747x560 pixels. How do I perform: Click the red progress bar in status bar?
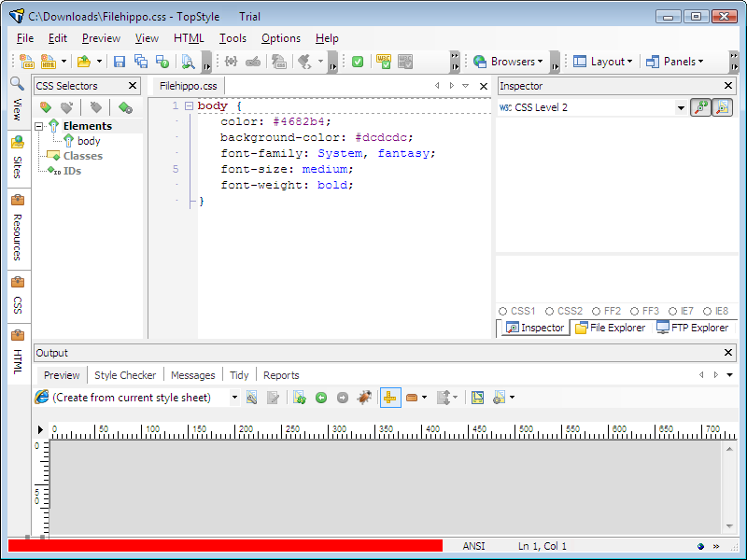[224, 545]
